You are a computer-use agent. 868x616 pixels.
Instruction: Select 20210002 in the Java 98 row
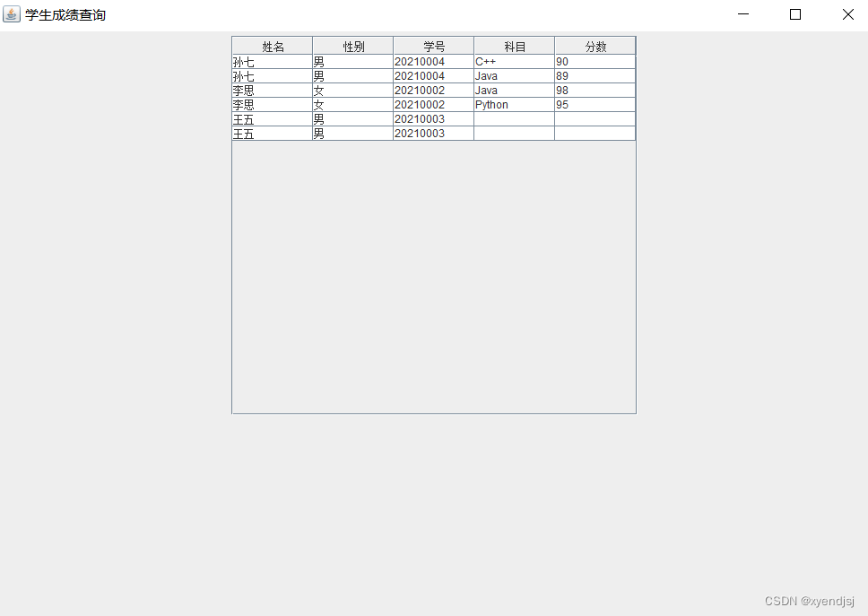point(434,91)
